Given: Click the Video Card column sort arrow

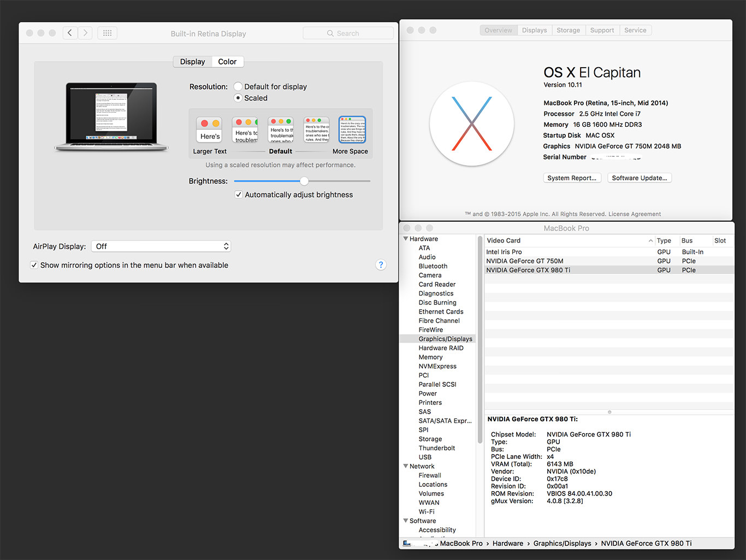Looking at the screenshot, I should click(x=650, y=240).
